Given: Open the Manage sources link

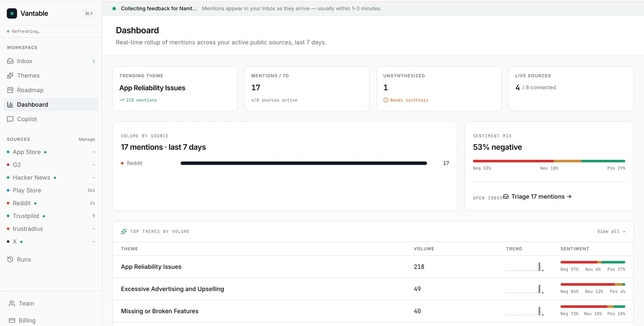Looking at the screenshot, I should (87, 139).
